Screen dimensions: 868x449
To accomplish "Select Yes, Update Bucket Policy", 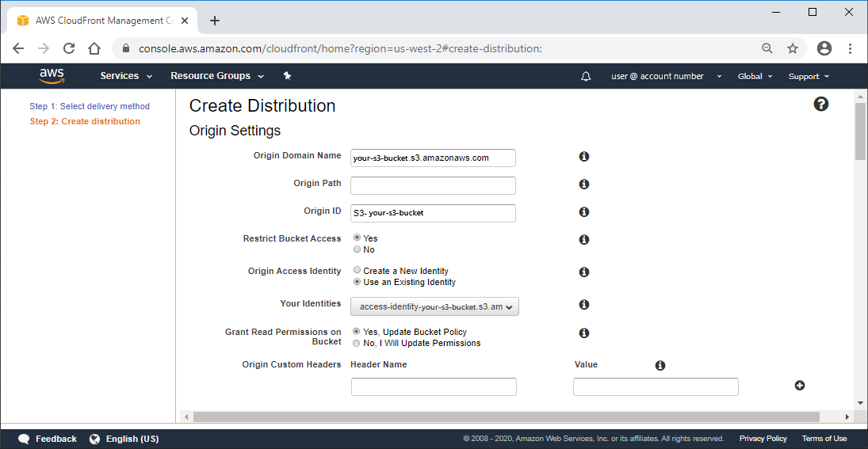I will (357, 331).
